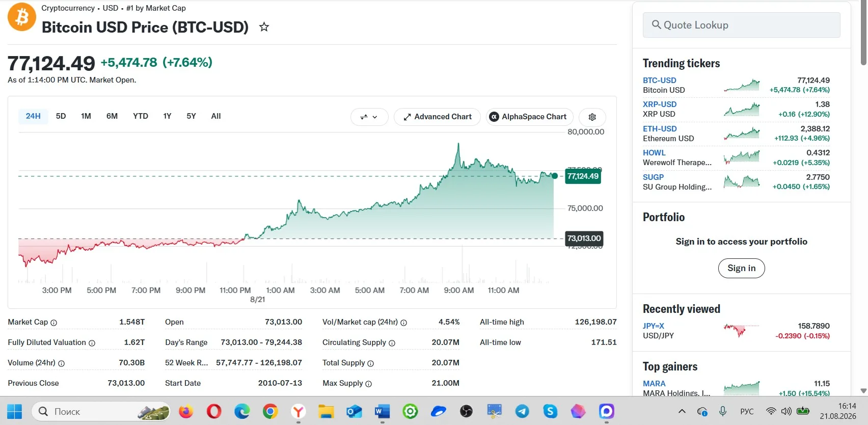
Task: Select the 24H chart range tab
Action: click(x=33, y=116)
